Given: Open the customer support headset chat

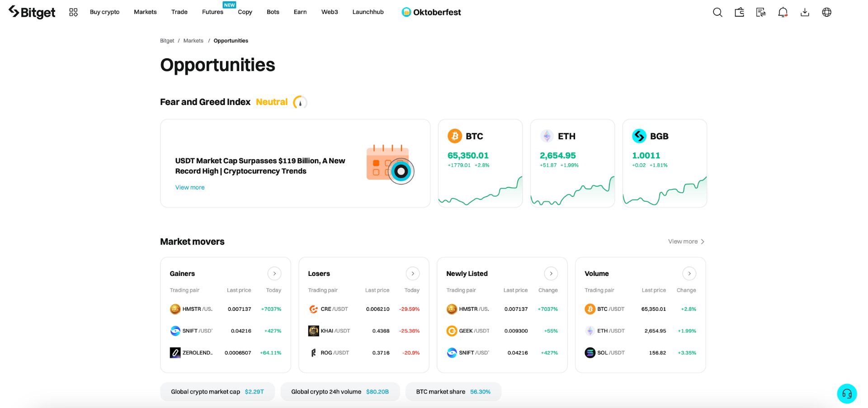Looking at the screenshot, I should tap(847, 394).
